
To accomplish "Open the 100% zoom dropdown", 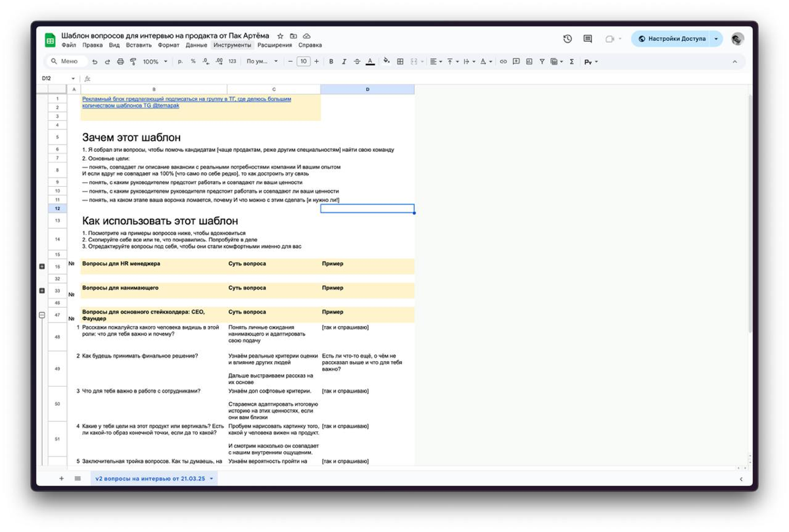I will coord(155,62).
